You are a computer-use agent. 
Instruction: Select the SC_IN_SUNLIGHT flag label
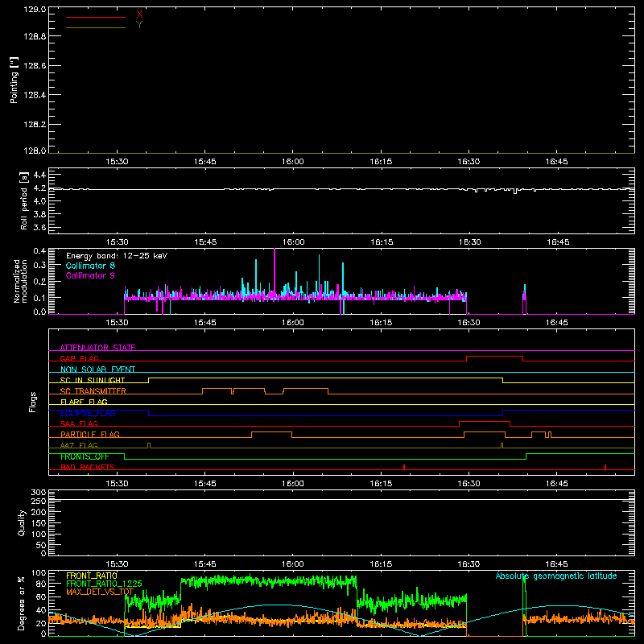point(93,380)
